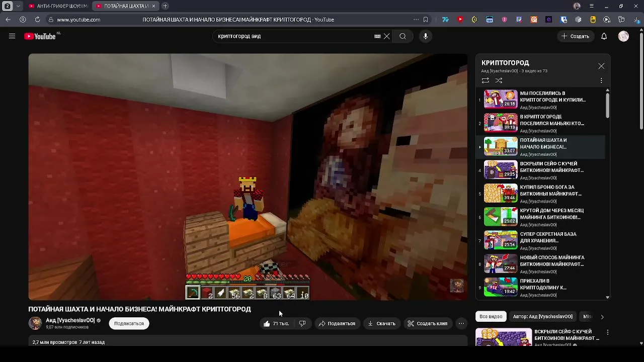Open the playlist three-dot options menu
Viewport: 644px width, 362px height.
(x=601, y=80)
